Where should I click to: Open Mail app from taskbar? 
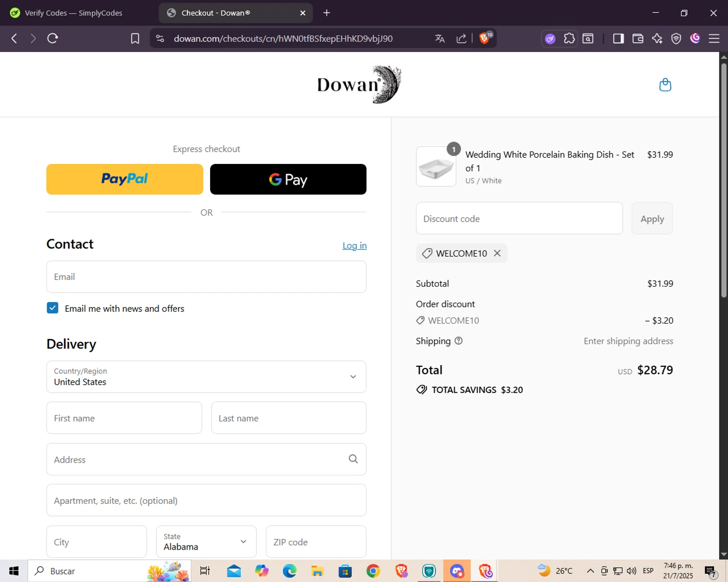[234, 571]
